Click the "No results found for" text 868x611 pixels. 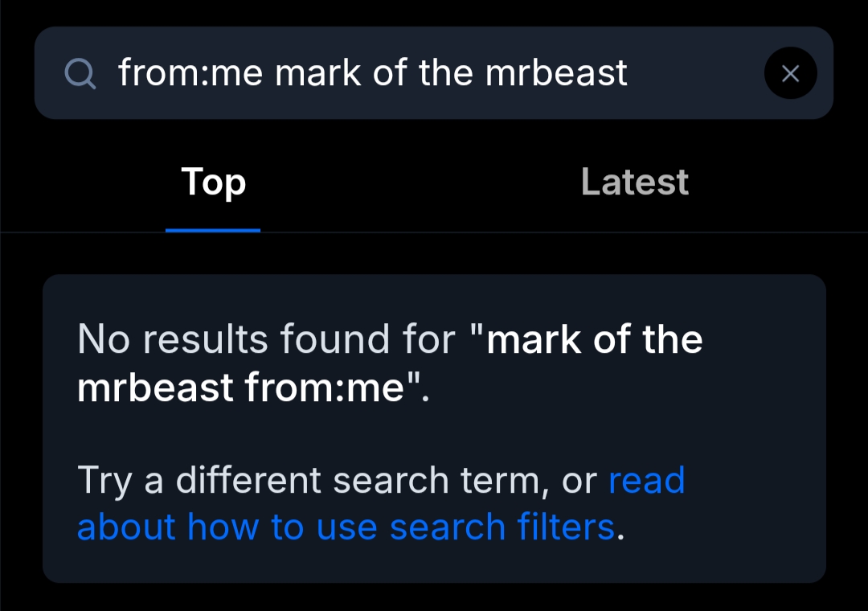coord(265,339)
